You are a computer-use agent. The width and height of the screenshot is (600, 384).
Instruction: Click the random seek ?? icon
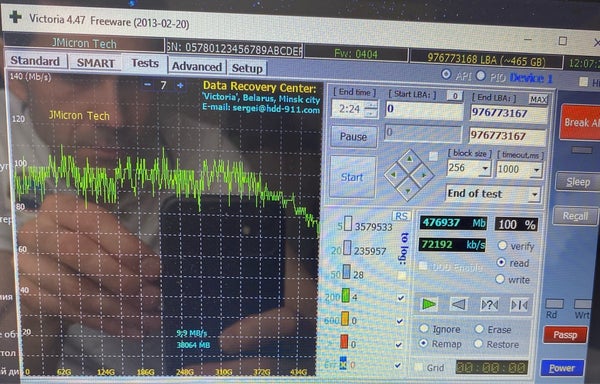489,305
